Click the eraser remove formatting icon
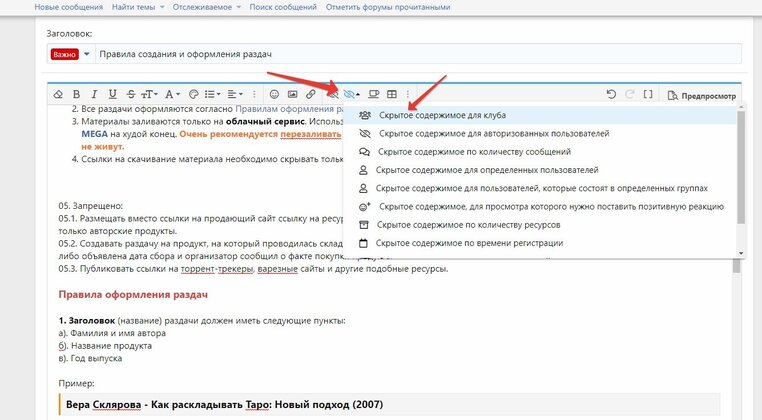The image size is (762, 420). pos(58,94)
